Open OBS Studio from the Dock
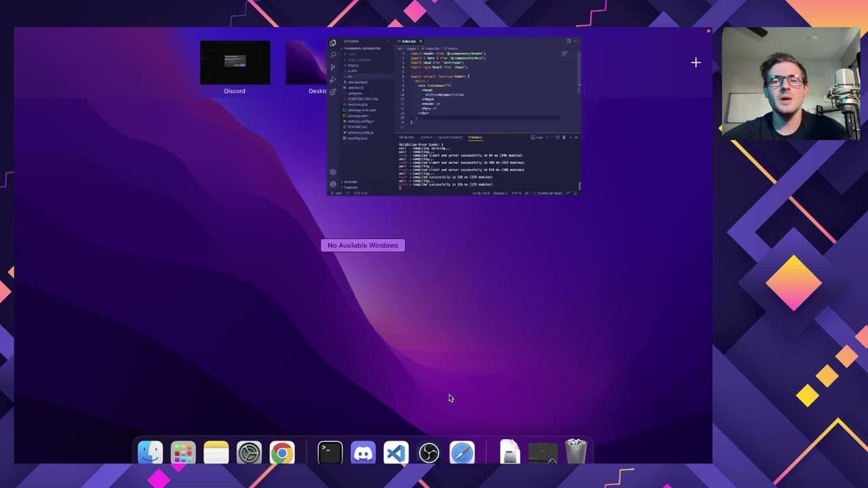Viewport: 868px width, 488px height. click(x=429, y=453)
